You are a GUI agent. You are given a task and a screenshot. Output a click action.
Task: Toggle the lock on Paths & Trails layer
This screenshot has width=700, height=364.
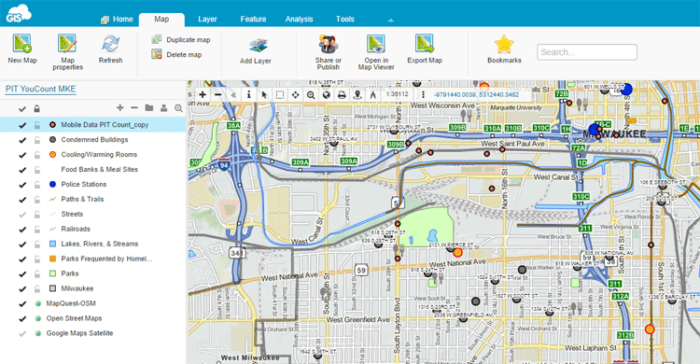(37, 200)
